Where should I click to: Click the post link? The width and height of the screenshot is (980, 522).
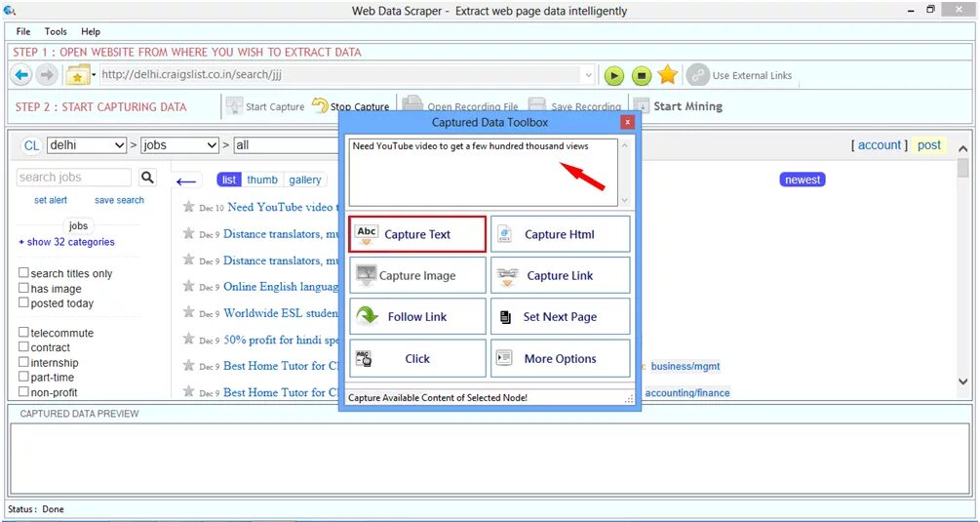928,145
